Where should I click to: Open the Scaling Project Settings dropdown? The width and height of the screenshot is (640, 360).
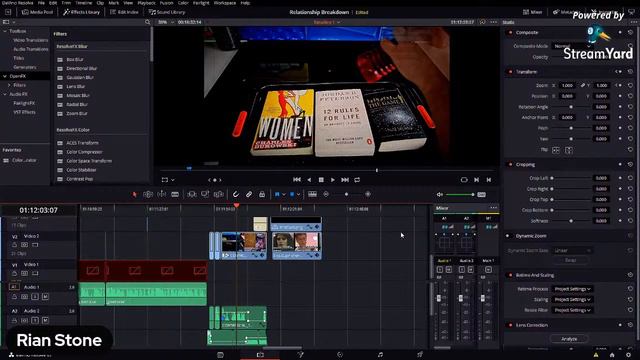pyautogui.click(x=573, y=300)
